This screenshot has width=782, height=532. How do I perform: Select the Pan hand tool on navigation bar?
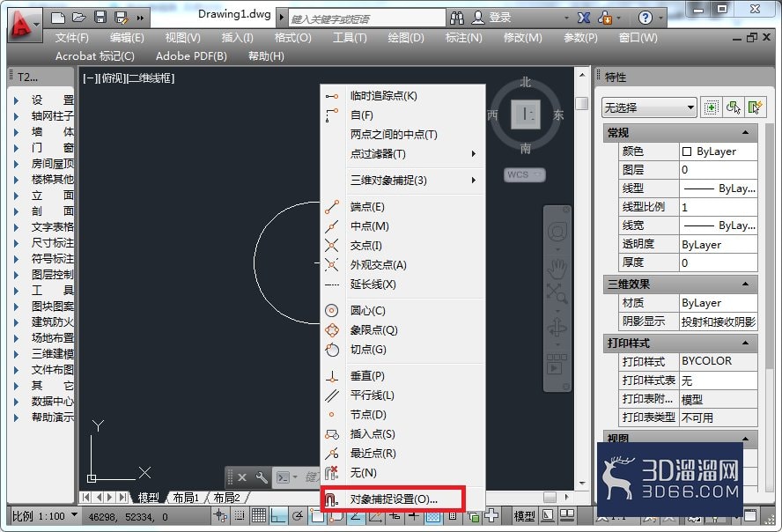557,269
